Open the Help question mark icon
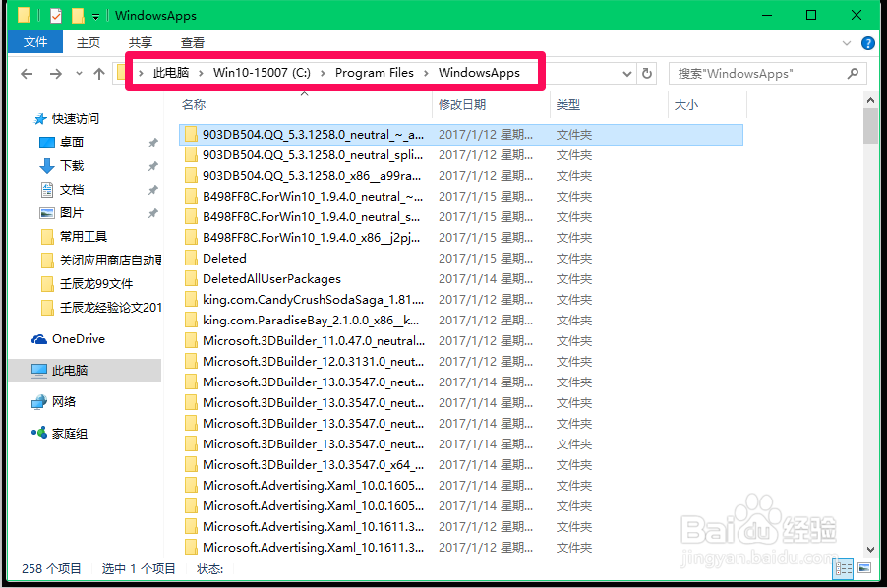 coord(867,43)
